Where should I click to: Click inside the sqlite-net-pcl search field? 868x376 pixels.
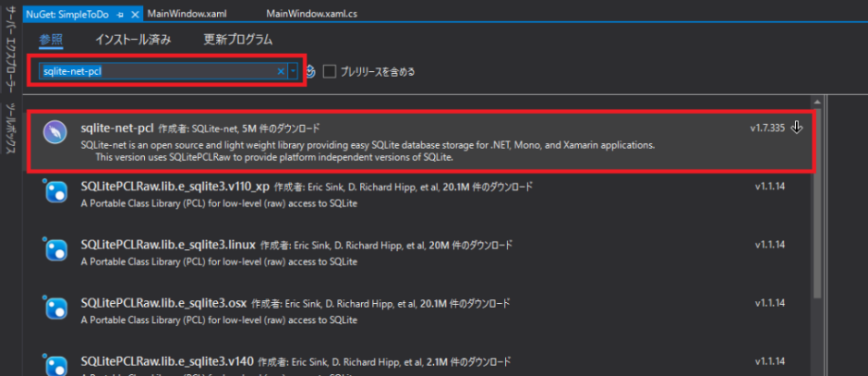pos(157,71)
